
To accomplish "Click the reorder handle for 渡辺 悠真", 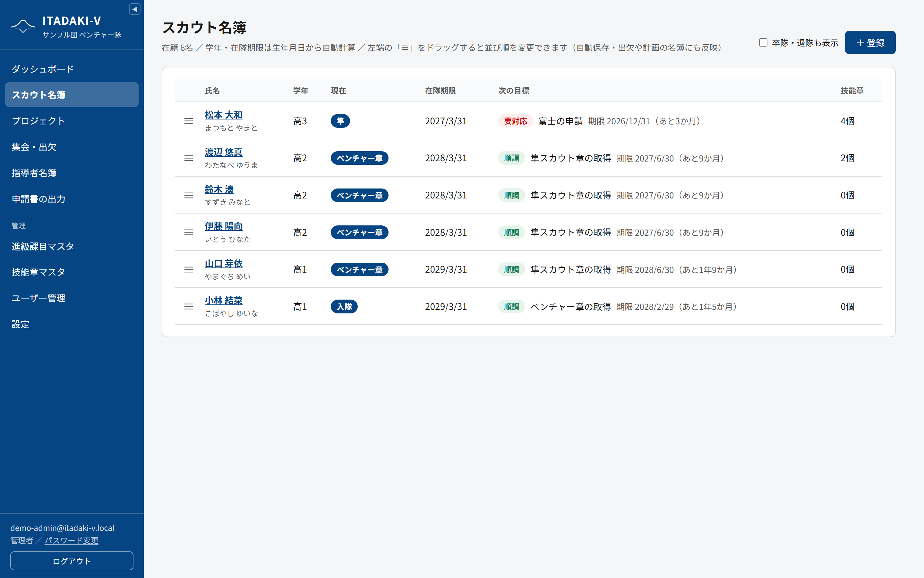I will (189, 158).
